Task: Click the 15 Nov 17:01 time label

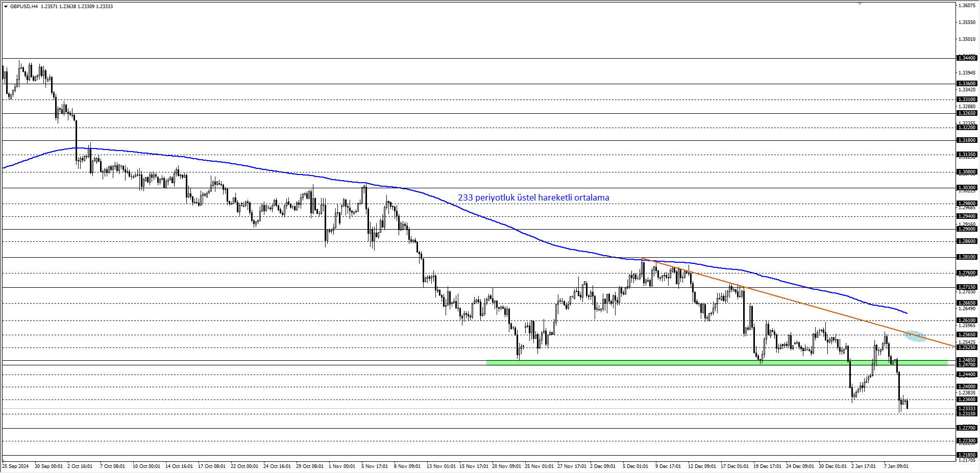Action: 474,466
